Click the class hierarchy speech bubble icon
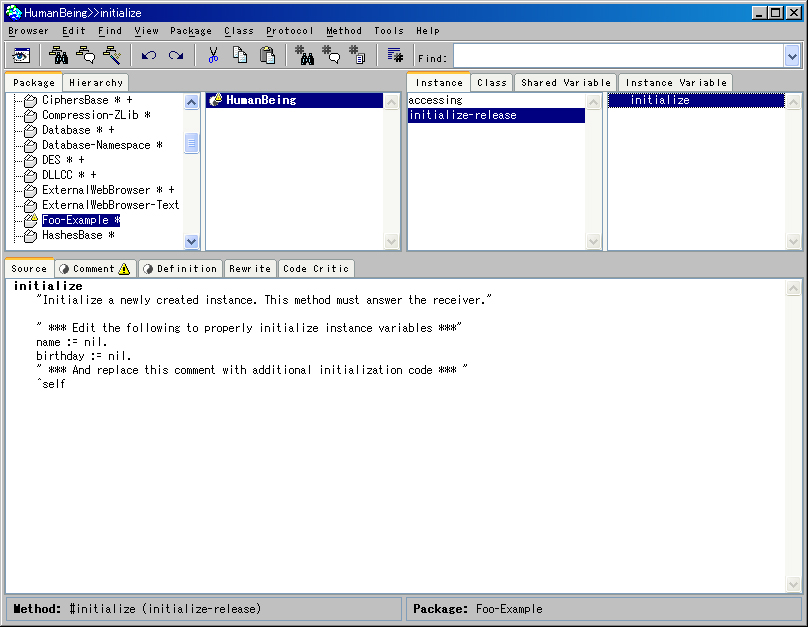 pos(86,55)
